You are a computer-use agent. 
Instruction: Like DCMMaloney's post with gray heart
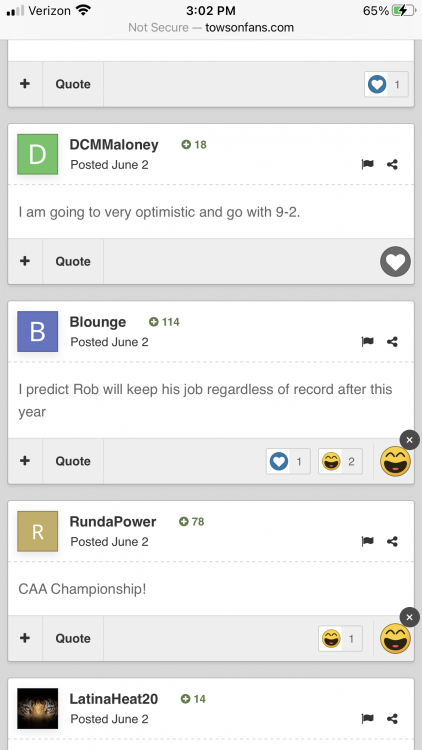point(395,262)
